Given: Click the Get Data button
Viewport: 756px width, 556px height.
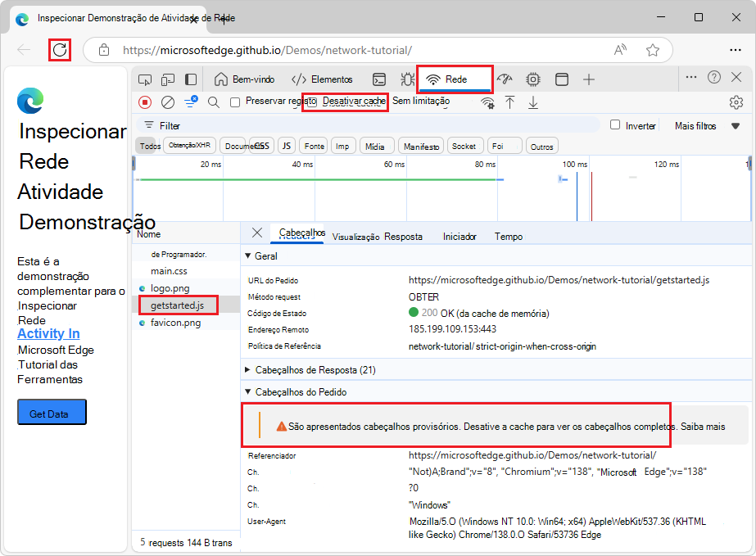Looking at the screenshot, I should click(x=52, y=412).
